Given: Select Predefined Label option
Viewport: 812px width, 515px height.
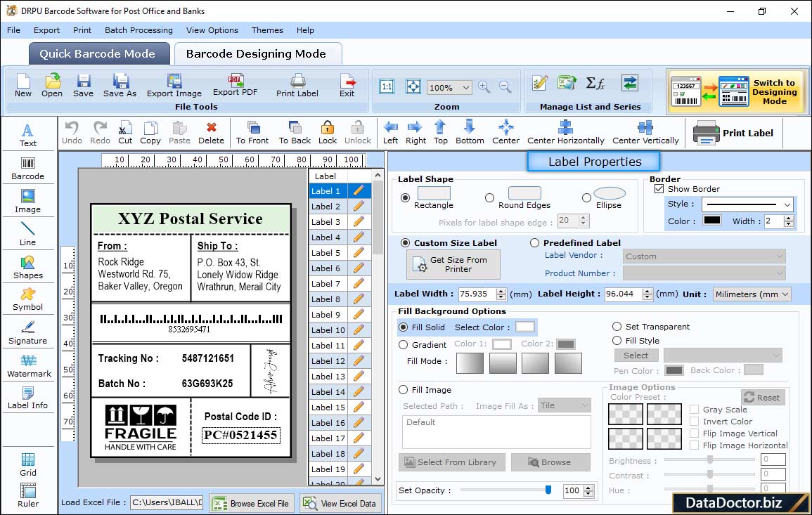Looking at the screenshot, I should [534, 243].
